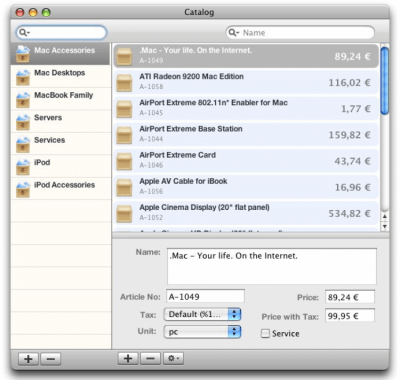The width and height of the screenshot is (400, 380).
Task: Click scrollbar up arrow in article list
Action: 385,216
